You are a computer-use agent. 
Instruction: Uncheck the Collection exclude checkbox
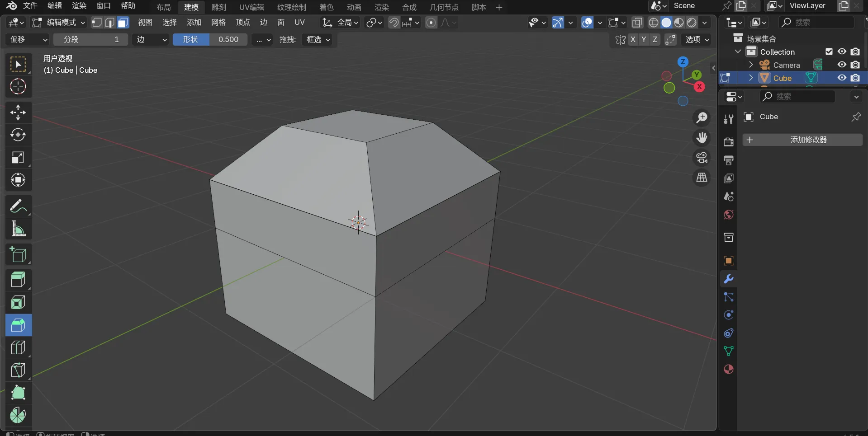pos(829,52)
